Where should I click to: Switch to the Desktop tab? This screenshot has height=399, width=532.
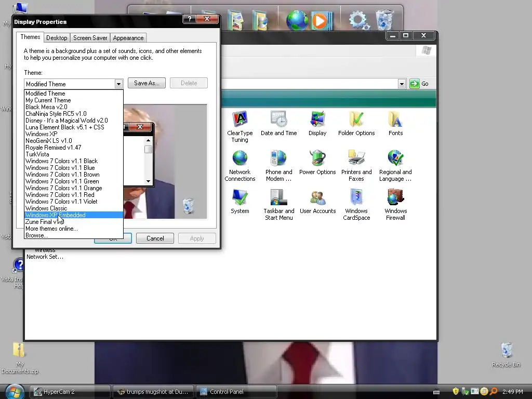[57, 37]
